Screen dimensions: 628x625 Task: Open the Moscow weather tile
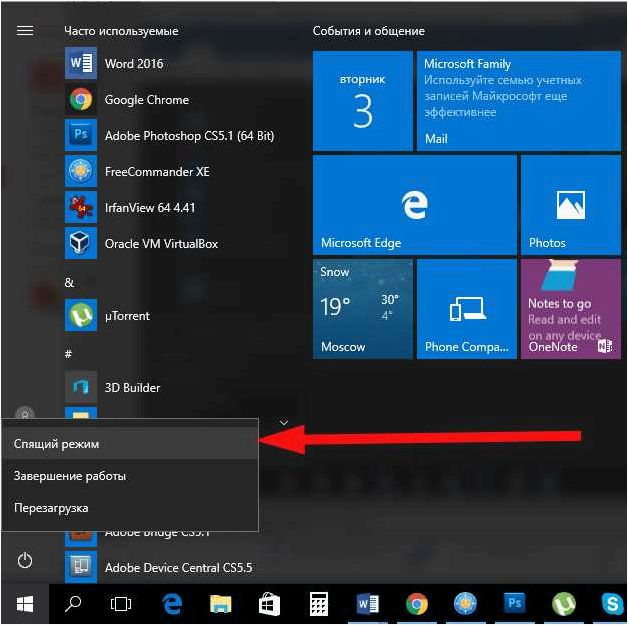[x=362, y=309]
